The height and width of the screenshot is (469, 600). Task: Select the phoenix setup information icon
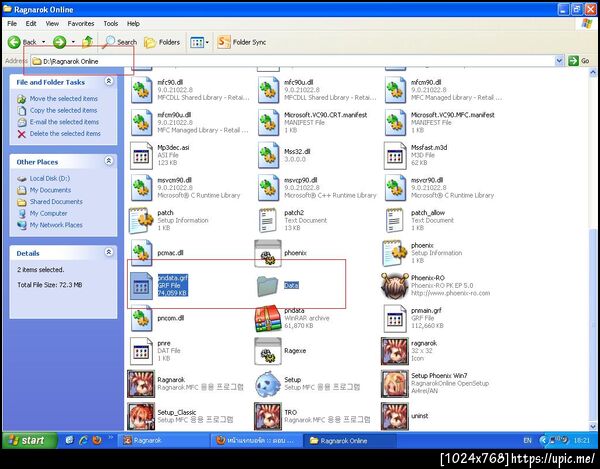pos(395,253)
